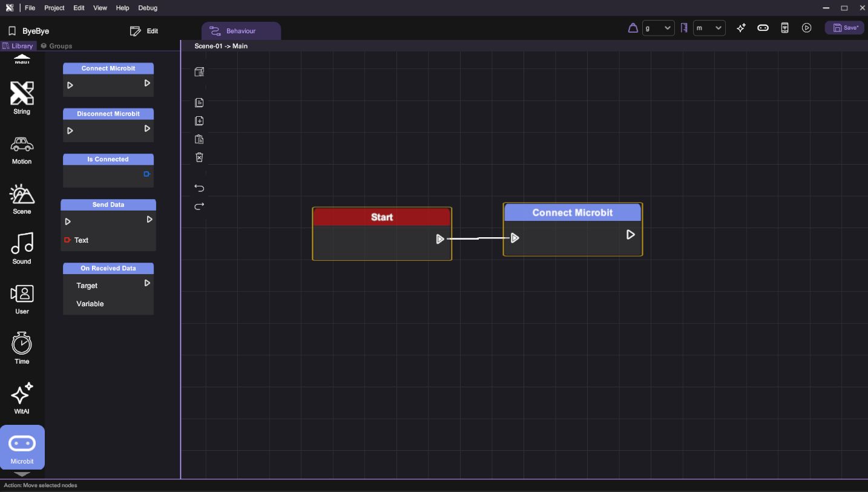Select the WitAI library category

coord(22,398)
